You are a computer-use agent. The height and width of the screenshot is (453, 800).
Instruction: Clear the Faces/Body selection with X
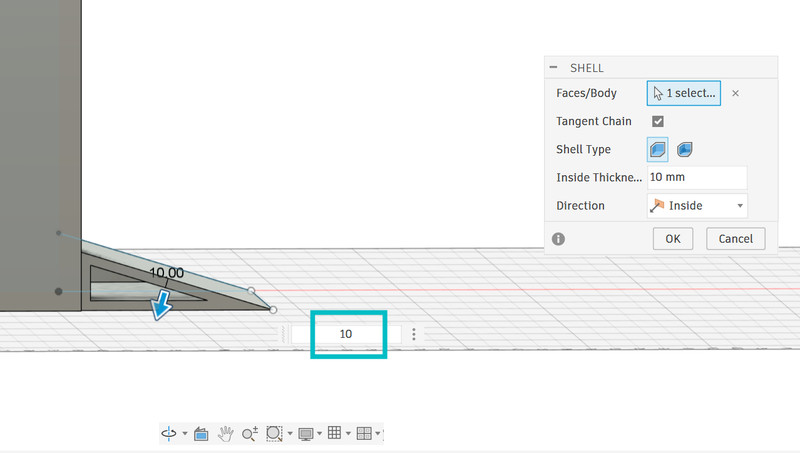tap(735, 93)
